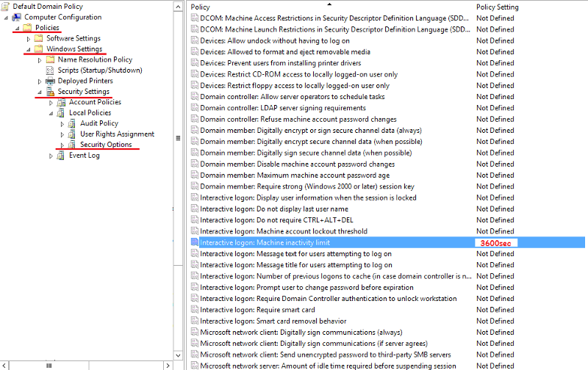Viewport: 588px width, 370px height.
Task: Click the Local Policies icon
Action: click(x=61, y=113)
